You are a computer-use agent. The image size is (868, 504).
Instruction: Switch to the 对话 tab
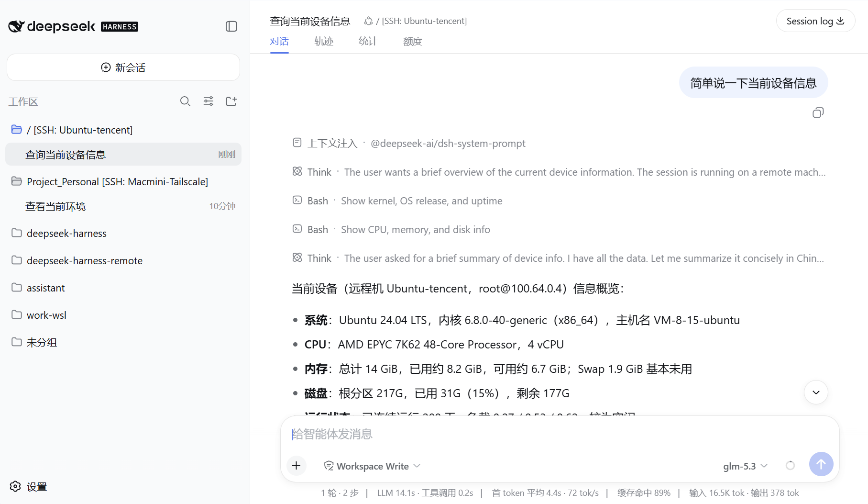(279, 42)
